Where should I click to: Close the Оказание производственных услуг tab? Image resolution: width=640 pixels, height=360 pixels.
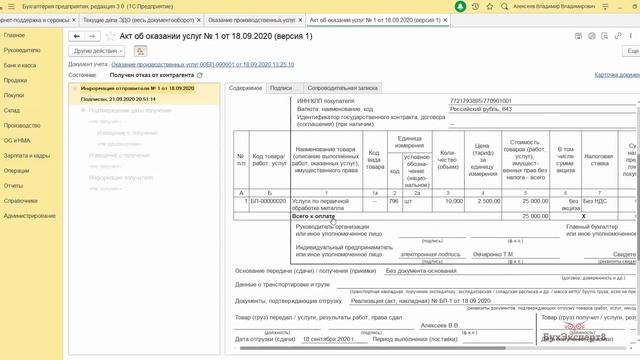(x=300, y=20)
